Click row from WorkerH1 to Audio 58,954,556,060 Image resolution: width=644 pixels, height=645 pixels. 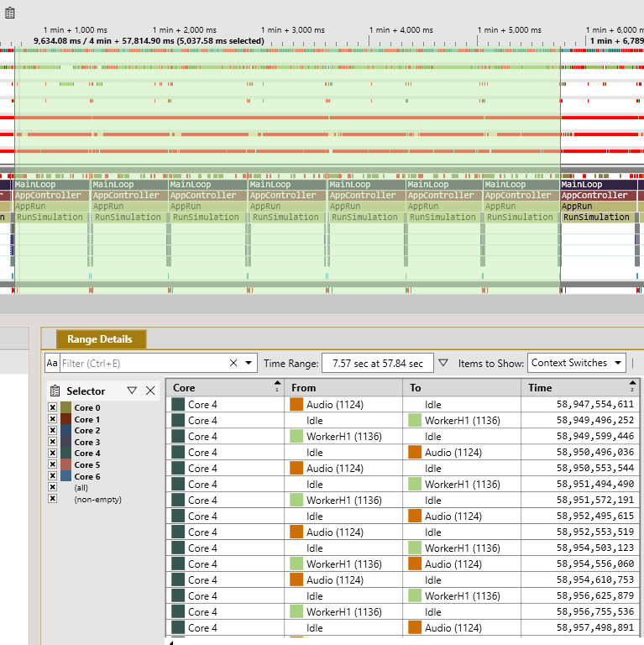(402, 564)
